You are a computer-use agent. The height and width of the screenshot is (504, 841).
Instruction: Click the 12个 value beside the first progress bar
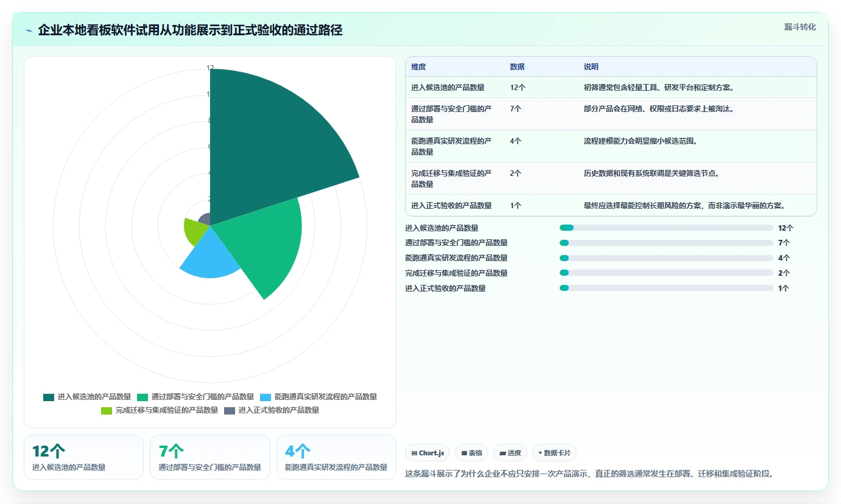pos(786,228)
